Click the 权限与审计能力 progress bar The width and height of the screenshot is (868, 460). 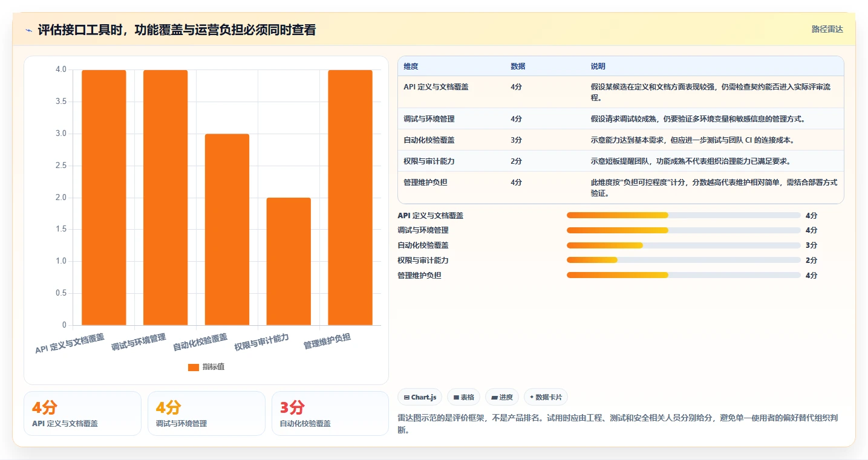click(684, 261)
